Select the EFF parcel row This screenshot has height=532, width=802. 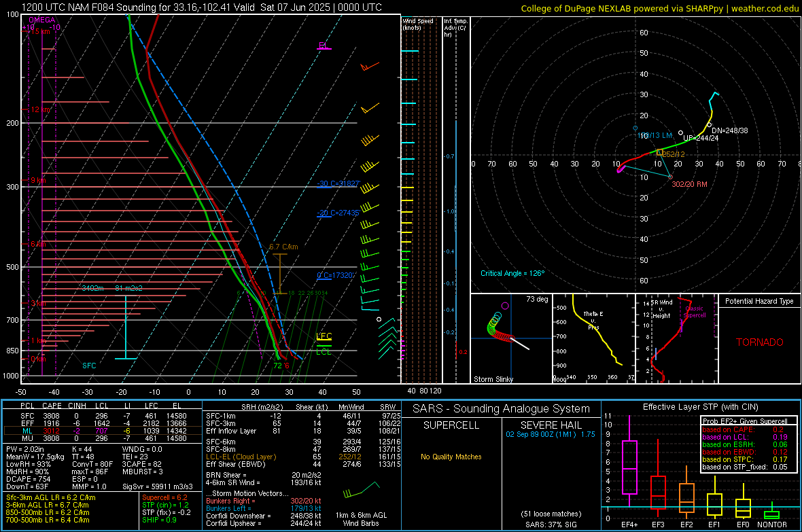[103, 423]
